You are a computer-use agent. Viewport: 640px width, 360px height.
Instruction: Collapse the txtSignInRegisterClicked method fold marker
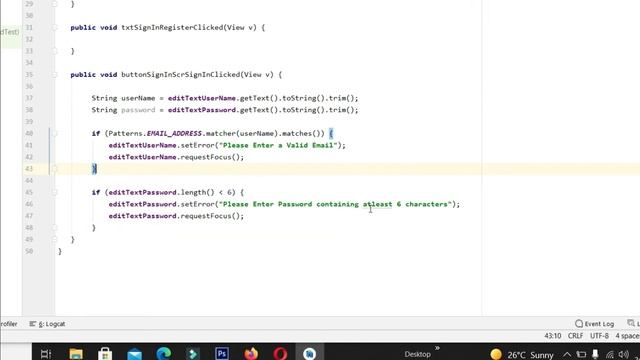point(54,27)
